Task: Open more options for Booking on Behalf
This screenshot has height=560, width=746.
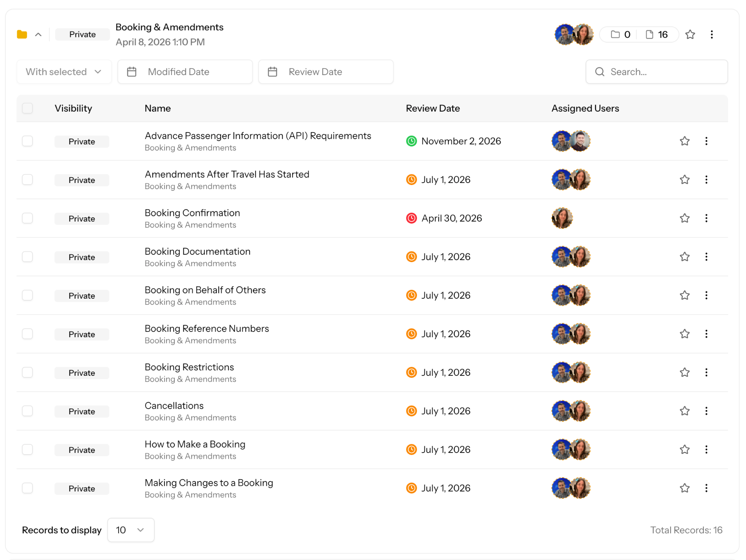Action: (706, 295)
